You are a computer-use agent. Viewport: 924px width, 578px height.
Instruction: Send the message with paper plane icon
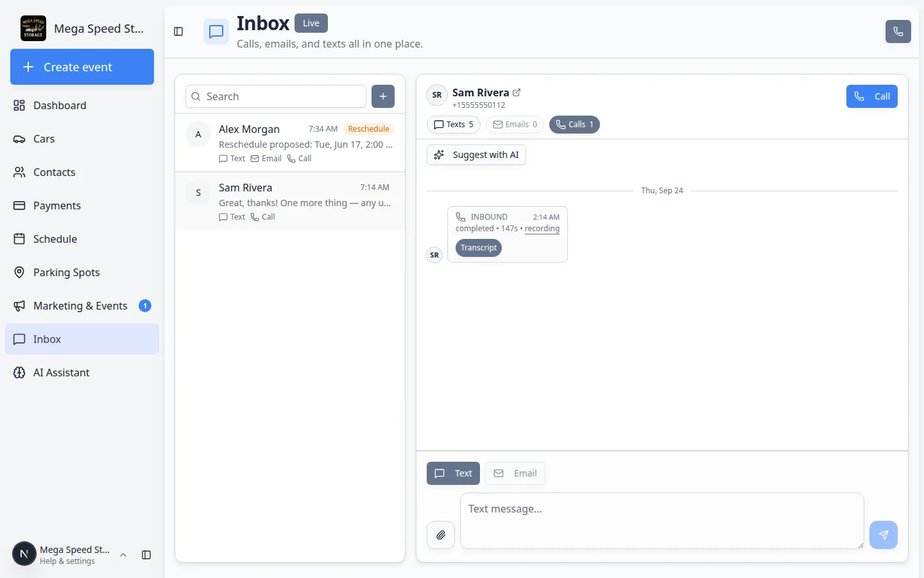point(884,535)
